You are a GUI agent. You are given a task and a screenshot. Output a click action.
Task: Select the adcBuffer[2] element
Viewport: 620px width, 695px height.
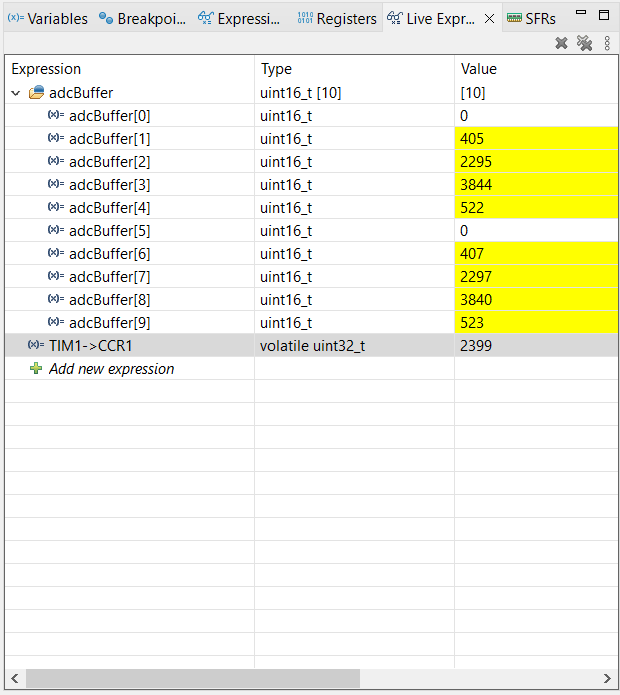click(x=311, y=162)
